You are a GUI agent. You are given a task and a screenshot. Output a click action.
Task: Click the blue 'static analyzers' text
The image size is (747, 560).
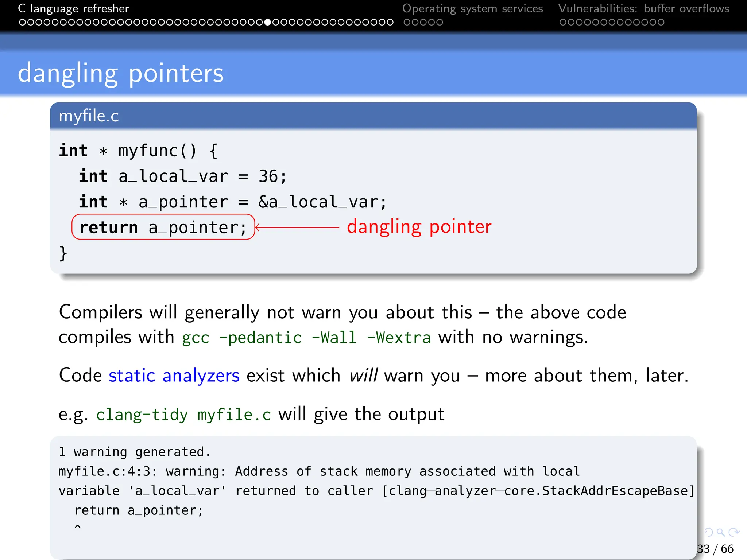click(174, 376)
